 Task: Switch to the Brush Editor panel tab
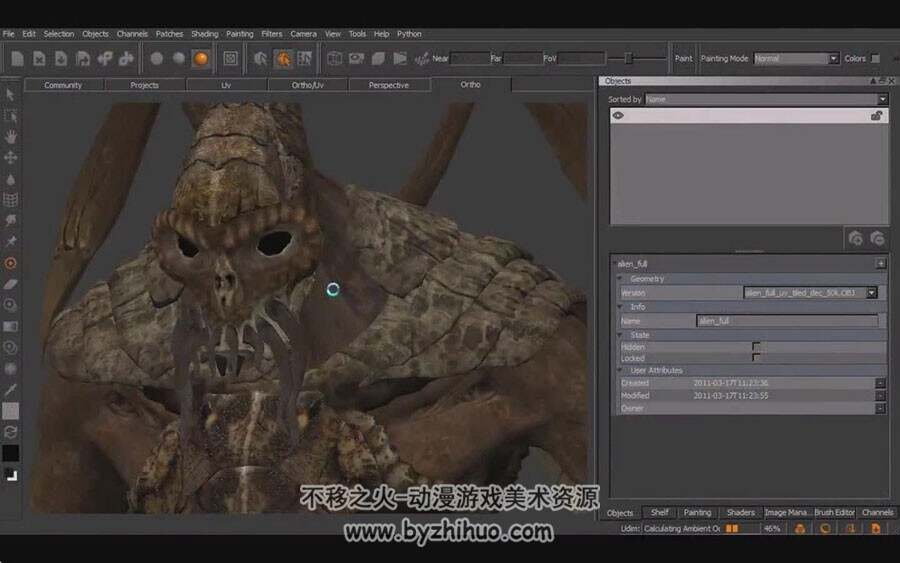click(834, 512)
